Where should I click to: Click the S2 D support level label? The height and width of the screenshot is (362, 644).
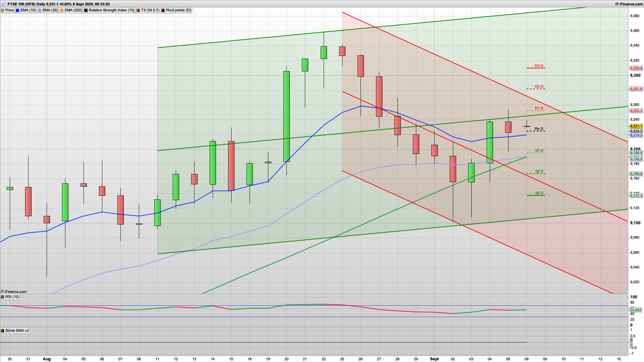539,171
